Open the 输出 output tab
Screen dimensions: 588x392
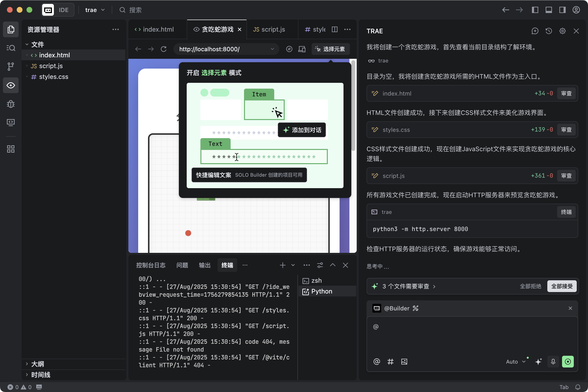(205, 265)
